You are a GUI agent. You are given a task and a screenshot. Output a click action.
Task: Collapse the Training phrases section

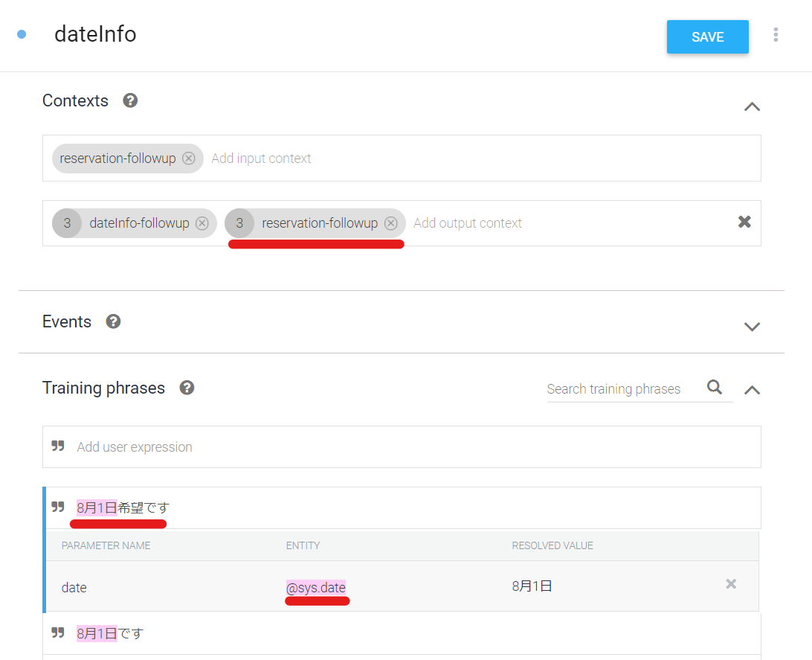(x=752, y=390)
